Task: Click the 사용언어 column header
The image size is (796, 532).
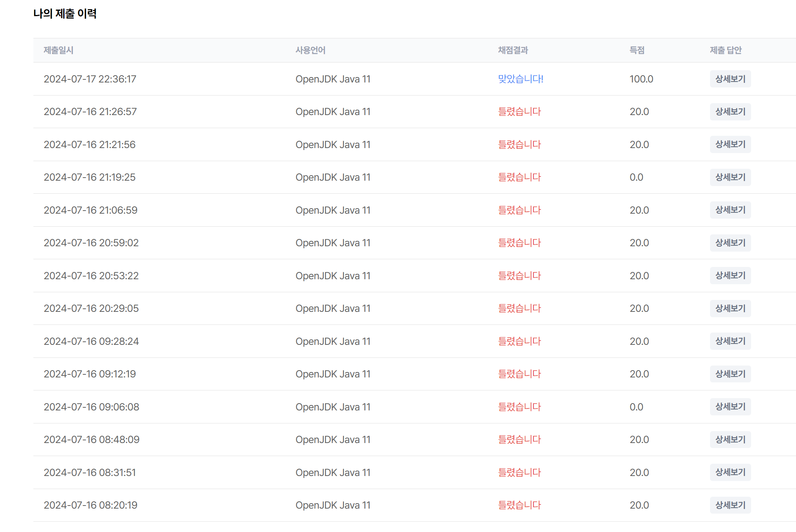Action: (310, 50)
